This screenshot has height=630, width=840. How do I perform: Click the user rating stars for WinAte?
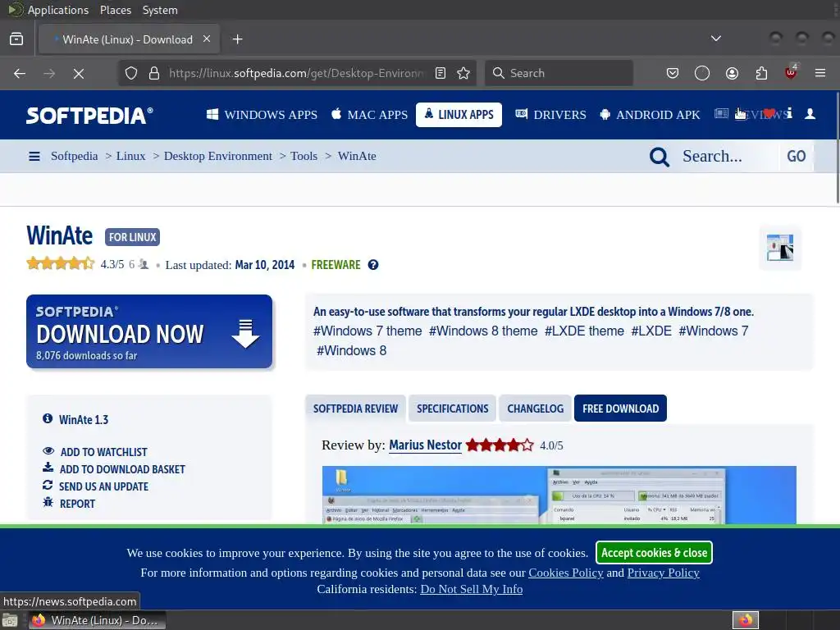coord(61,263)
